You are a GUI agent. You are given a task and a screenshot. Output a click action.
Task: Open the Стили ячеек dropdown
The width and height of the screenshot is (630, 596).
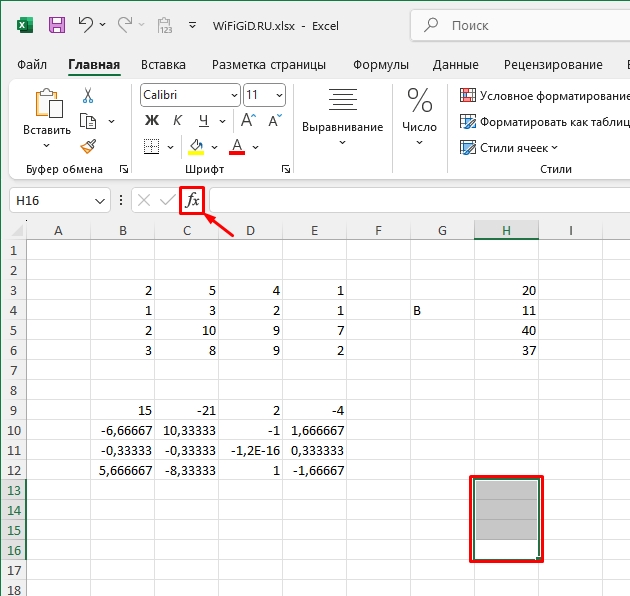(509, 148)
